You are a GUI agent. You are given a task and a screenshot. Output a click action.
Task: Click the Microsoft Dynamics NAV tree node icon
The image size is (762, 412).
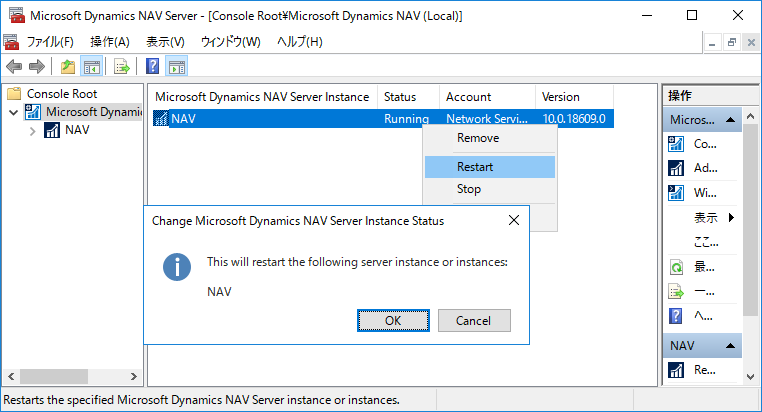[x=33, y=112]
